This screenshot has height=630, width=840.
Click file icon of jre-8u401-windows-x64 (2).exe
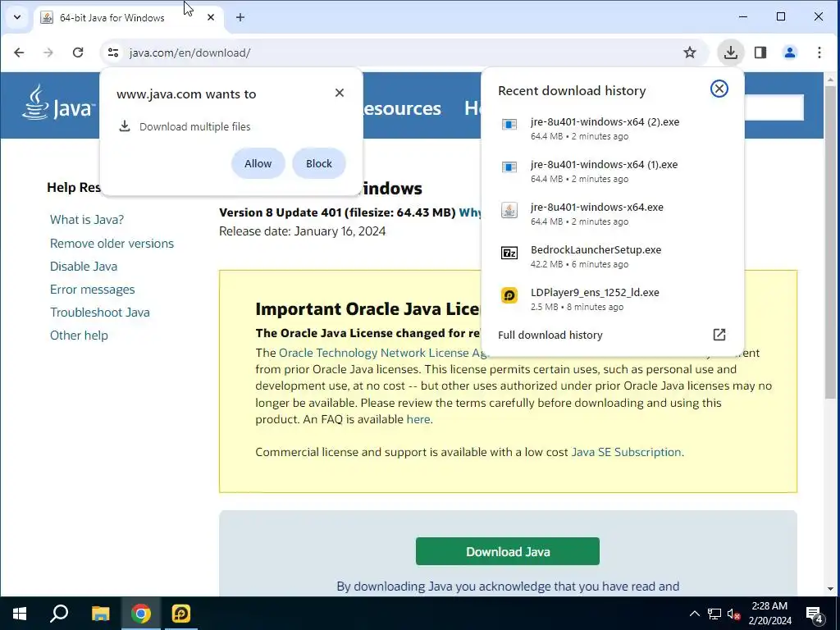509,125
